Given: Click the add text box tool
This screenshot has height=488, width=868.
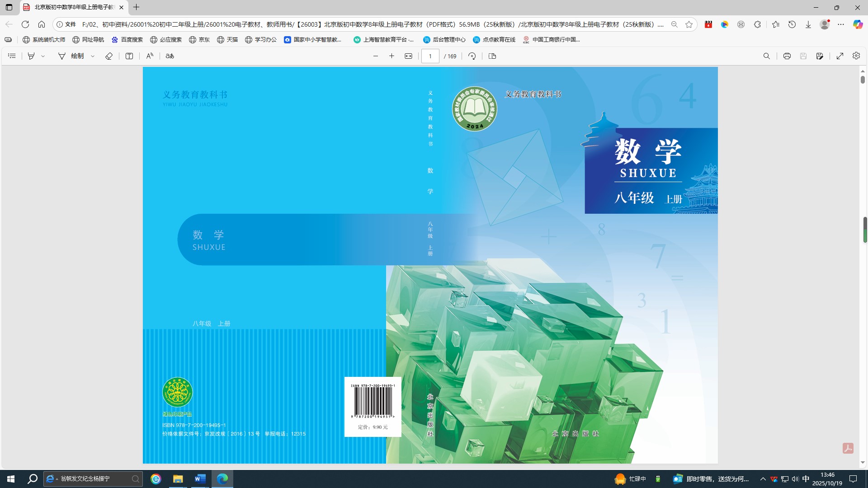Looking at the screenshot, I should coord(129,56).
